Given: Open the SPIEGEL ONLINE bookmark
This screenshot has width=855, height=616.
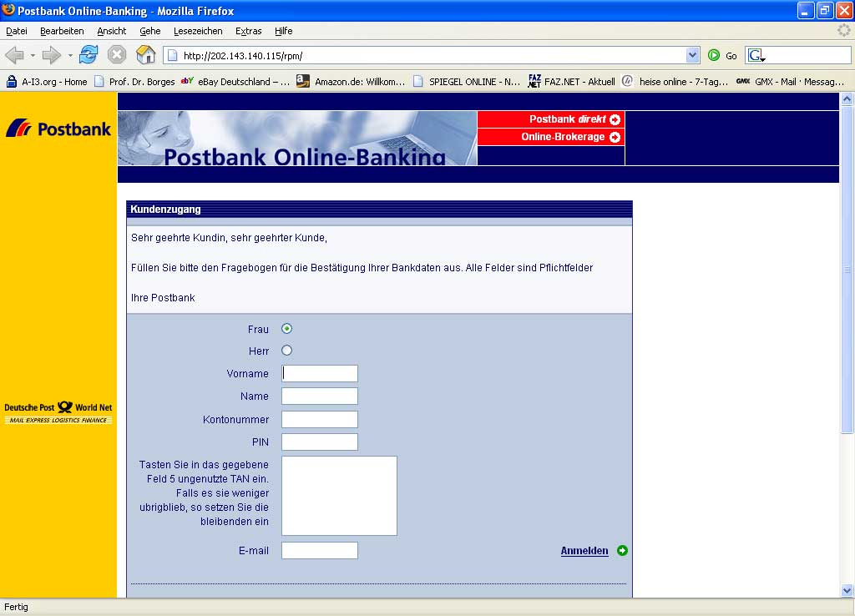Looking at the screenshot, I should pyautogui.click(x=467, y=82).
